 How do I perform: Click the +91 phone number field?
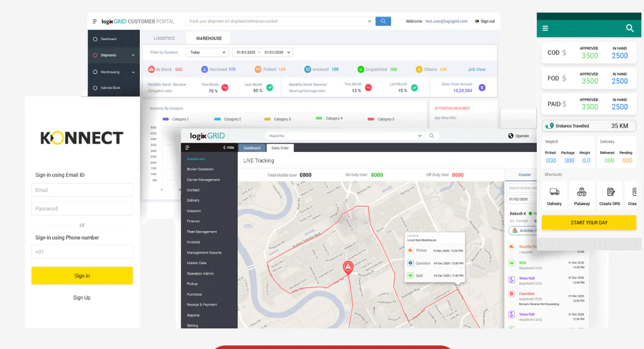point(82,252)
